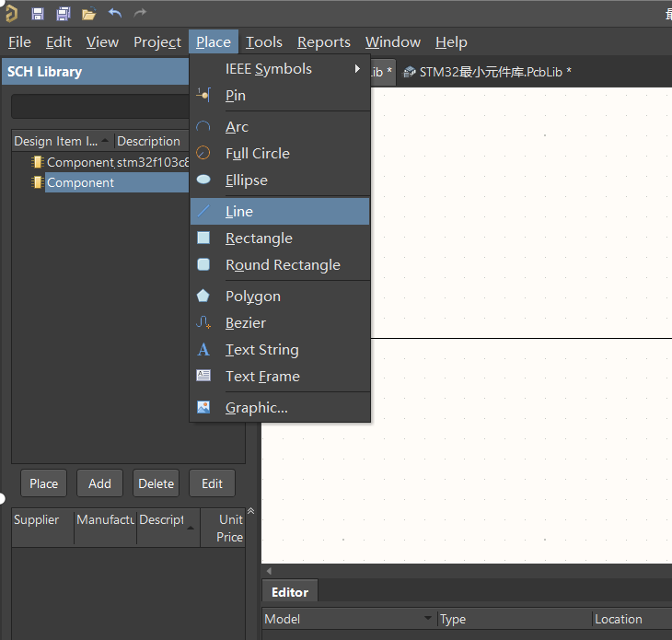672x640 pixels.
Task: Open the folder icon in the quick-access bar
Action: pos(88,14)
